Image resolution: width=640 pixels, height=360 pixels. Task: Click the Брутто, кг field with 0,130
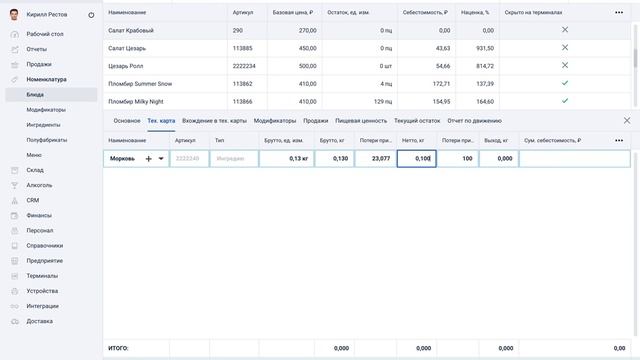335,159
